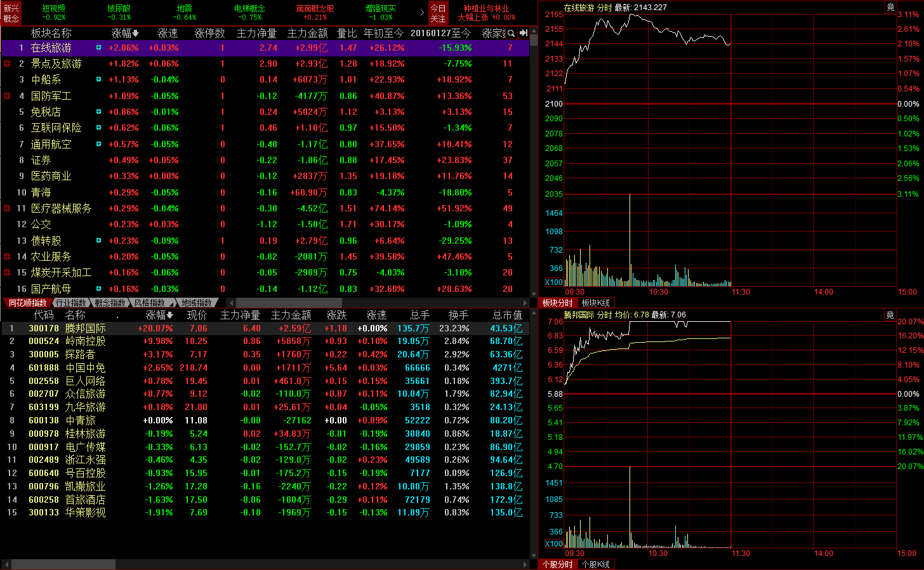Viewport: 924px width, 570px height.
Task: Click the 竞 icon on 在线旅游 chart
Action: pos(890,7)
